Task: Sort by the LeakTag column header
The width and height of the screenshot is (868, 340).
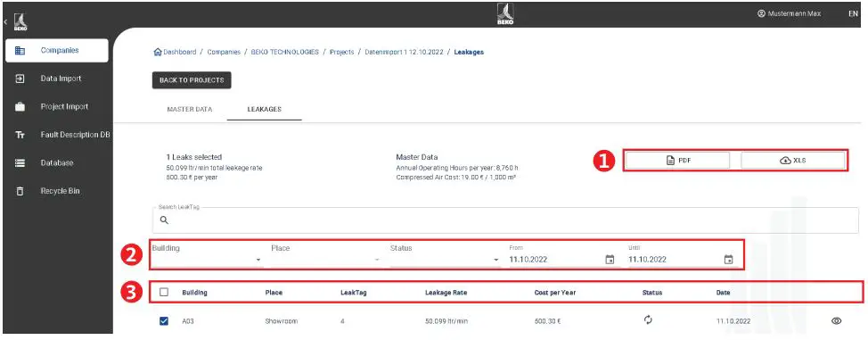Action: [353, 293]
